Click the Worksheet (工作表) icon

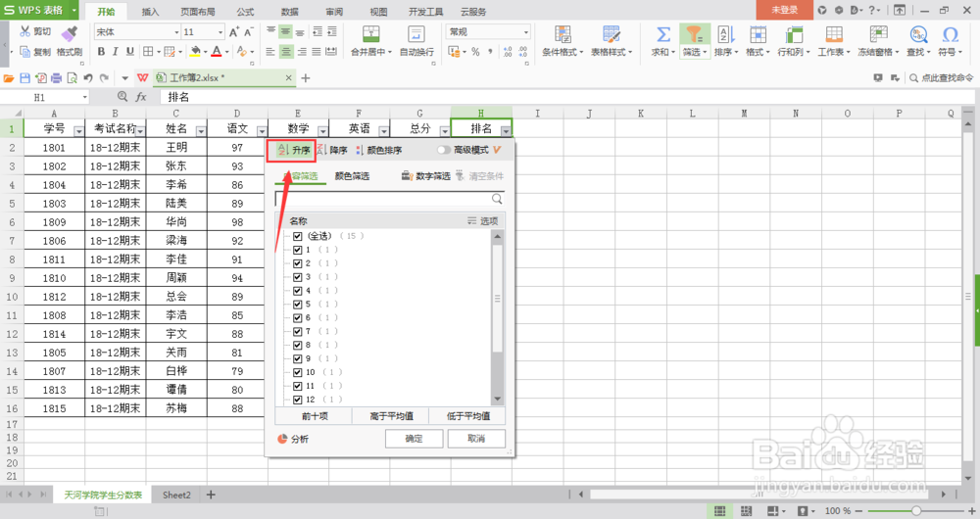(x=834, y=33)
